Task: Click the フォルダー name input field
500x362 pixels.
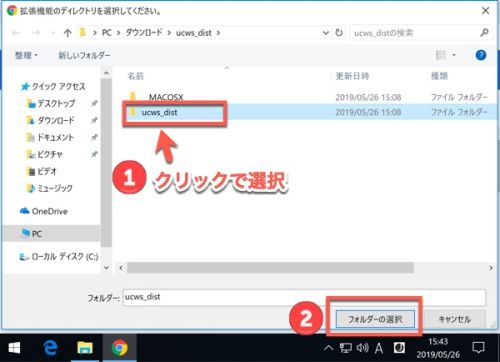Action: (304, 297)
